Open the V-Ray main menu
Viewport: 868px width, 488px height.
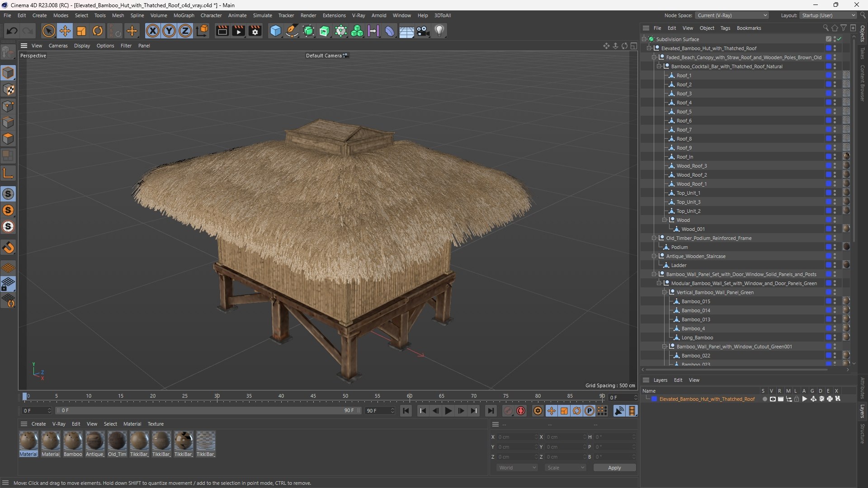(358, 15)
